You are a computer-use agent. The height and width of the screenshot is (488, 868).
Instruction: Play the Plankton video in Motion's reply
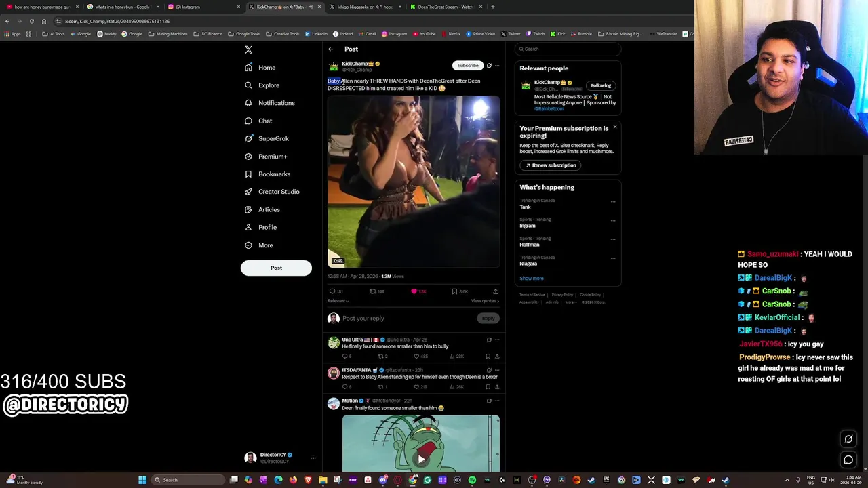421,459
